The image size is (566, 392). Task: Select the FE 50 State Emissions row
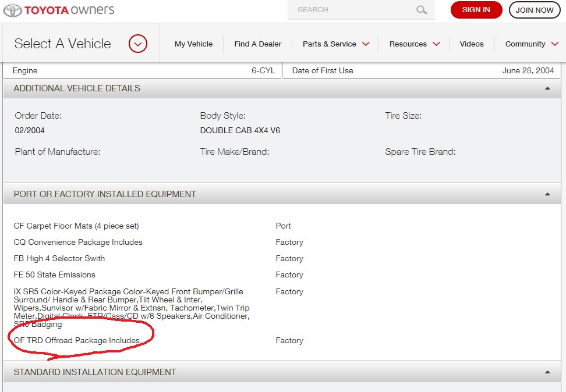(x=55, y=275)
